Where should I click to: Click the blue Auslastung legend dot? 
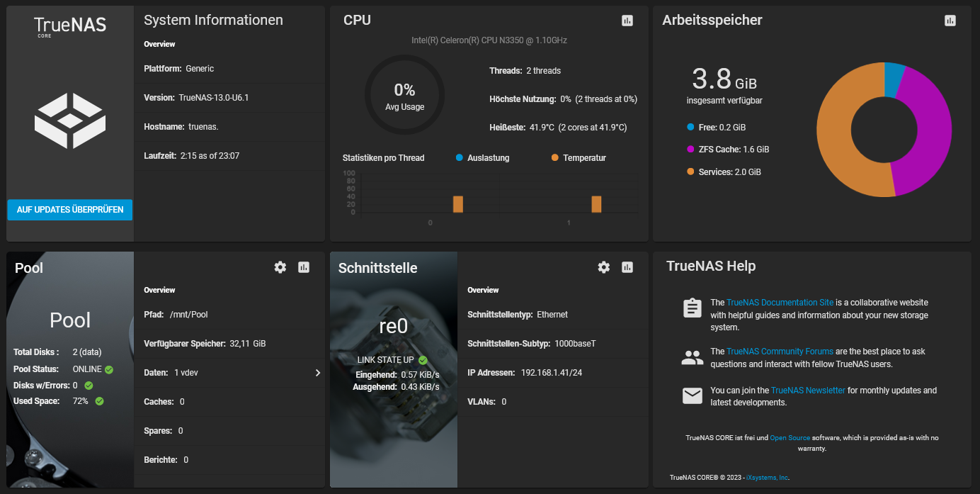tap(460, 157)
